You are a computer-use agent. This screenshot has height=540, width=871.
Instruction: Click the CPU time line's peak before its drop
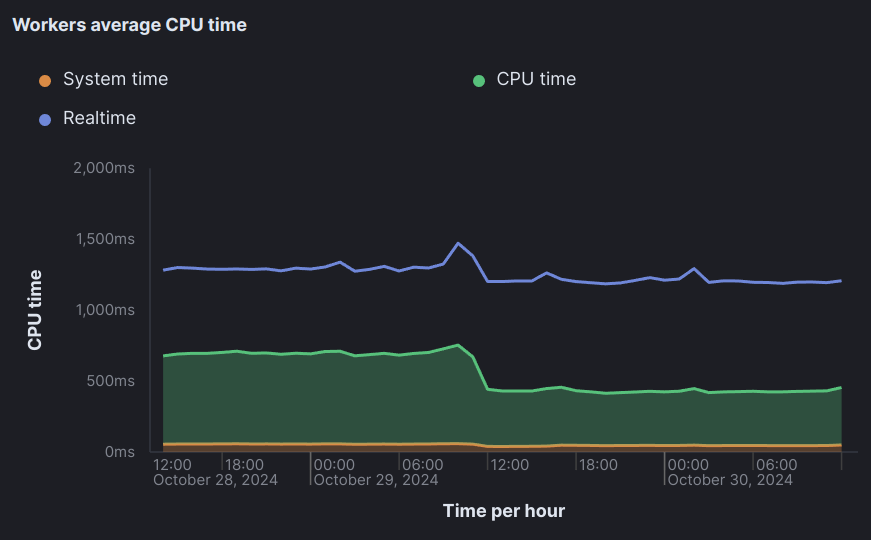457,345
